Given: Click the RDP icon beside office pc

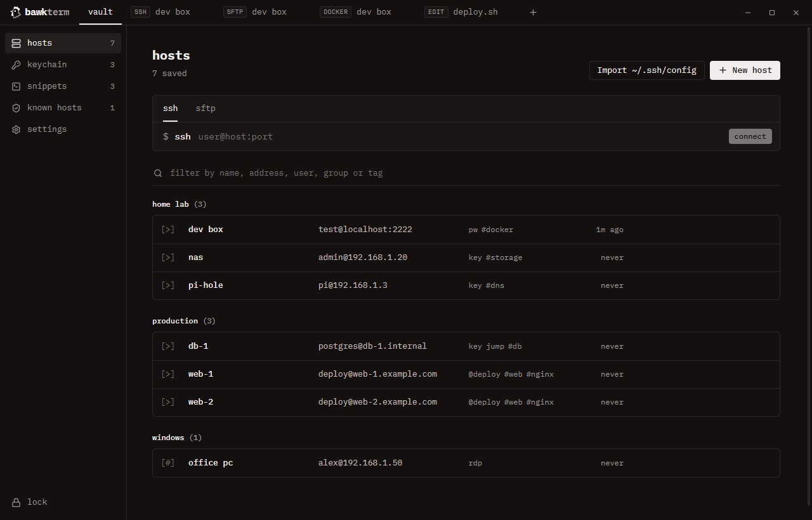Looking at the screenshot, I should [x=167, y=463].
